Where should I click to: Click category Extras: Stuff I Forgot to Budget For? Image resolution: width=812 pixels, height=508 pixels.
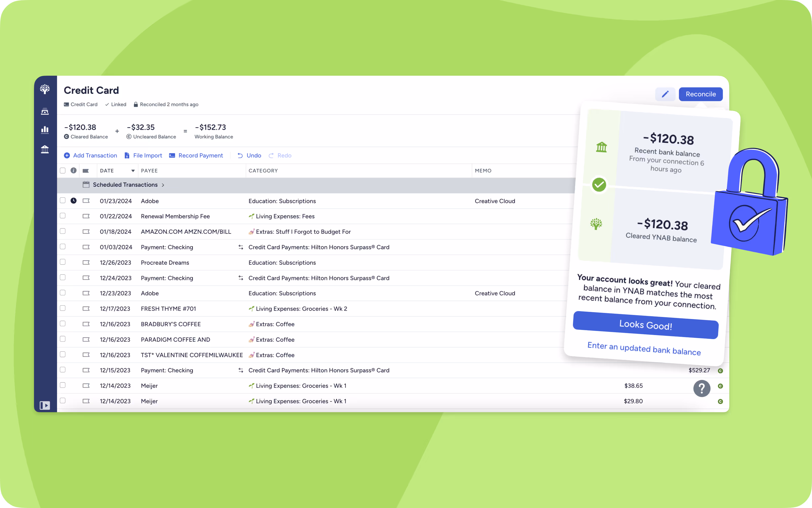click(x=300, y=231)
